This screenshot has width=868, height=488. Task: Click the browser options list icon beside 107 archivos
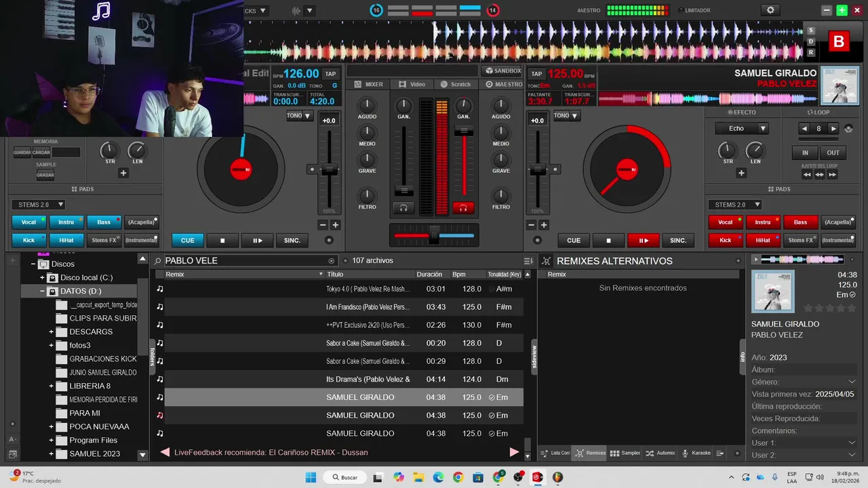point(528,261)
